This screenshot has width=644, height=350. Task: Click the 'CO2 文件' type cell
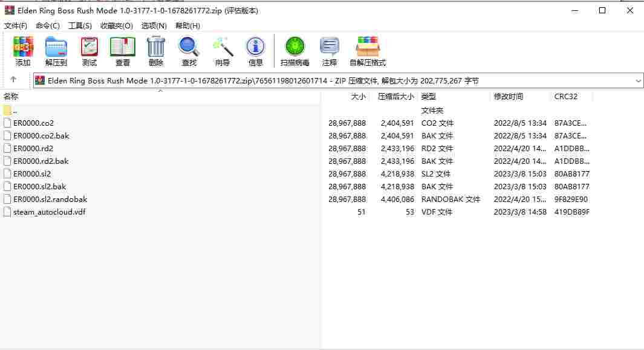click(x=437, y=123)
